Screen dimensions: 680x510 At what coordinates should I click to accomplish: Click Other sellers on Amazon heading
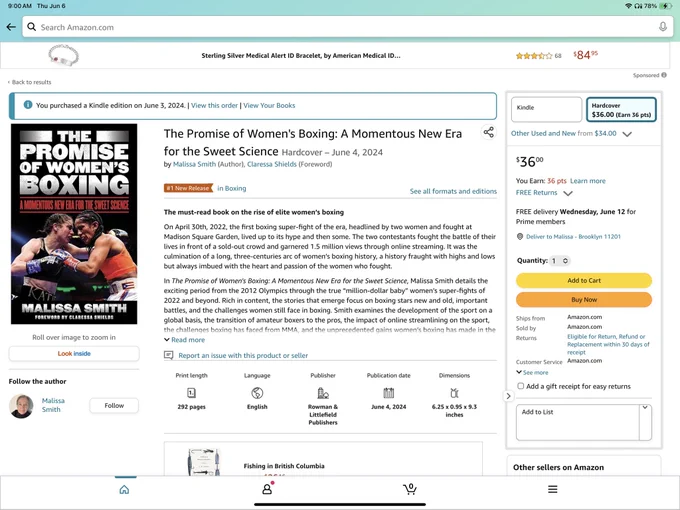click(x=558, y=467)
